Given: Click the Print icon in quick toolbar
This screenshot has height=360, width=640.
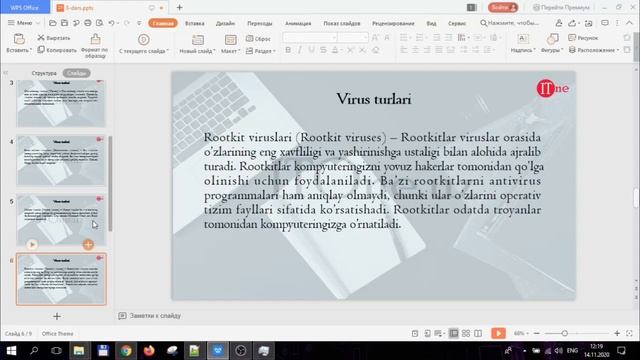Looking at the screenshot, I should 88,23.
